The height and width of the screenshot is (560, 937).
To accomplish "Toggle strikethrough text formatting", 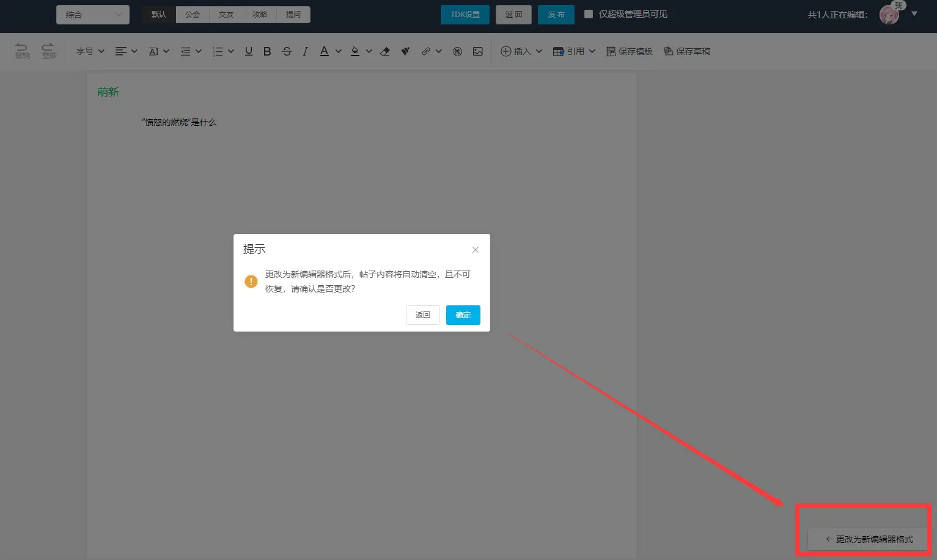I will tap(287, 52).
